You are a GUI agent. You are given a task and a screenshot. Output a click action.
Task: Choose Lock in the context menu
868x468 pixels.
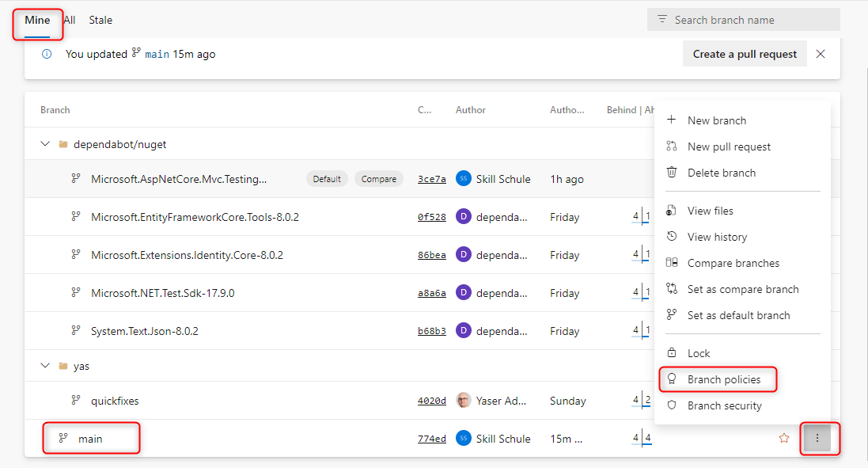coord(699,353)
